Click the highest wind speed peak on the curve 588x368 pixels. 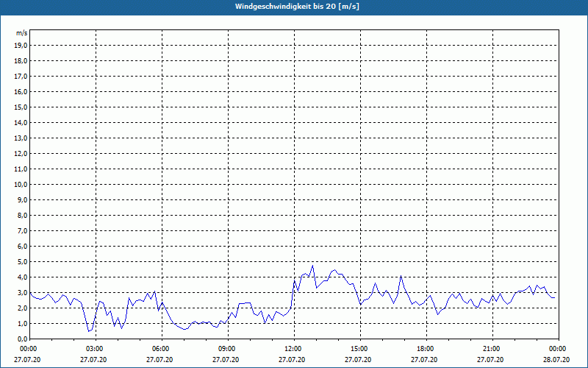click(312, 266)
